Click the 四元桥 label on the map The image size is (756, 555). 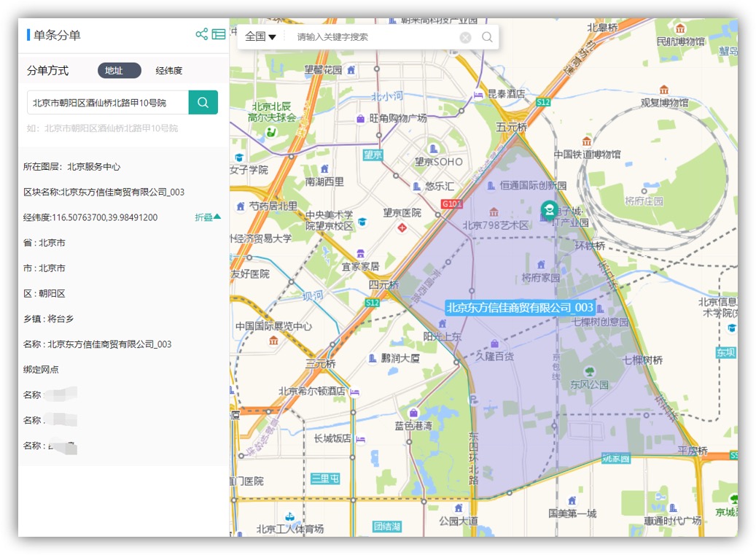(383, 284)
